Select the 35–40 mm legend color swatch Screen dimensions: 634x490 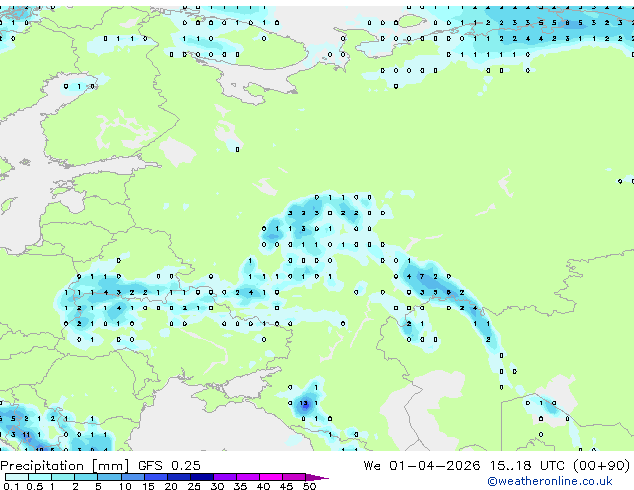248,477
